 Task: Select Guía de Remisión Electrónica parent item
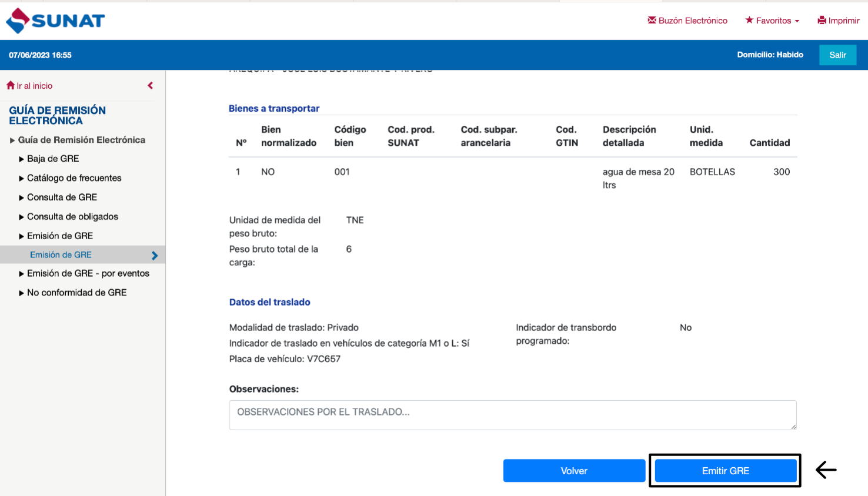pyautogui.click(x=81, y=140)
